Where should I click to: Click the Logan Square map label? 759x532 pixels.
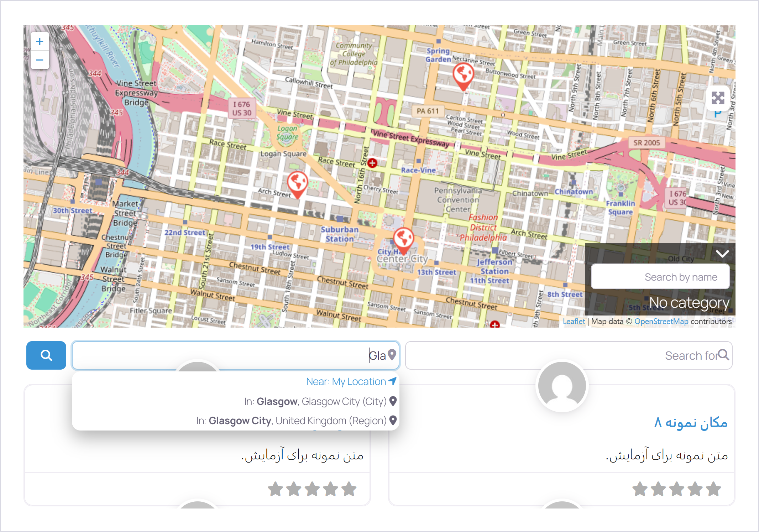click(x=283, y=154)
